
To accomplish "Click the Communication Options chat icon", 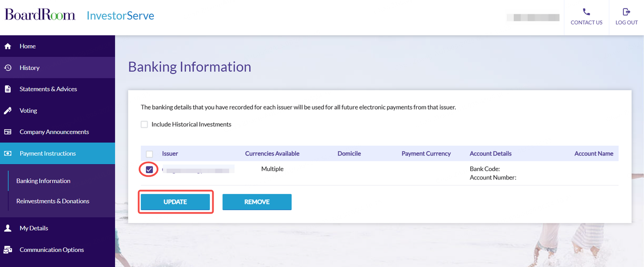I will click(8, 249).
